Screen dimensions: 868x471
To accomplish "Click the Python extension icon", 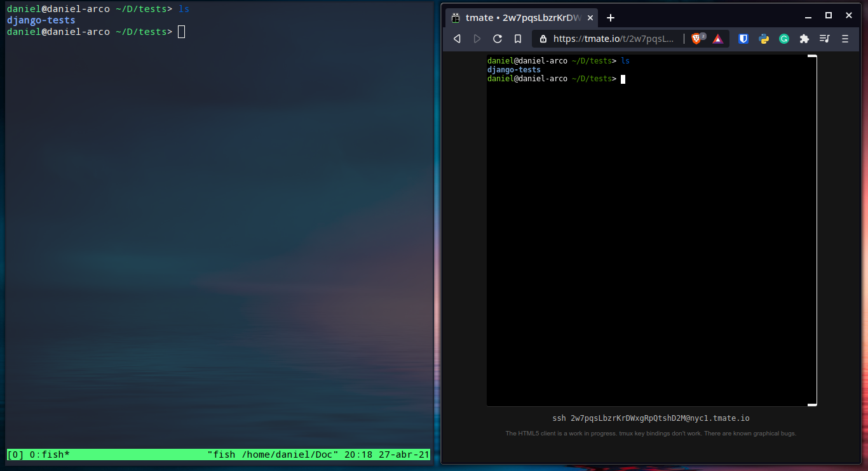I will pos(764,39).
